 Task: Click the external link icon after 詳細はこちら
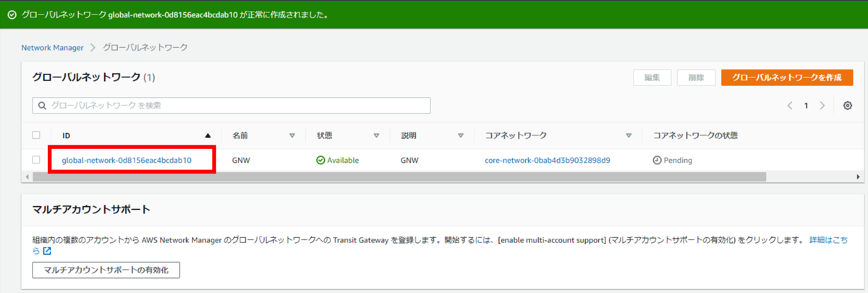47,251
